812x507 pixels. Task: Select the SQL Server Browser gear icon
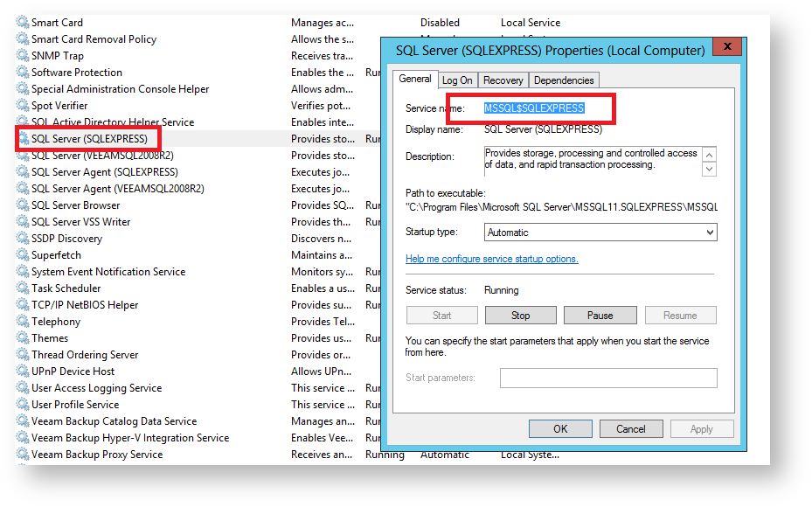tap(23, 205)
